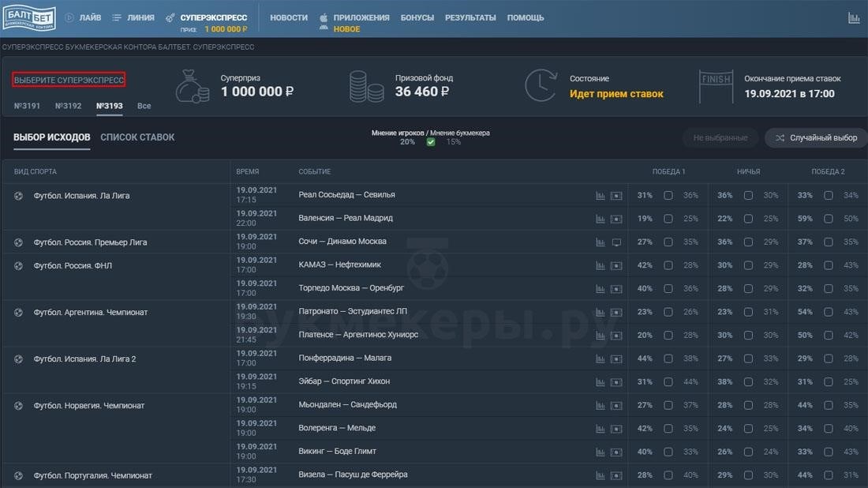
Task: Open TV broadcast icon for Сочи — Динамо Москва
Action: click(x=616, y=242)
